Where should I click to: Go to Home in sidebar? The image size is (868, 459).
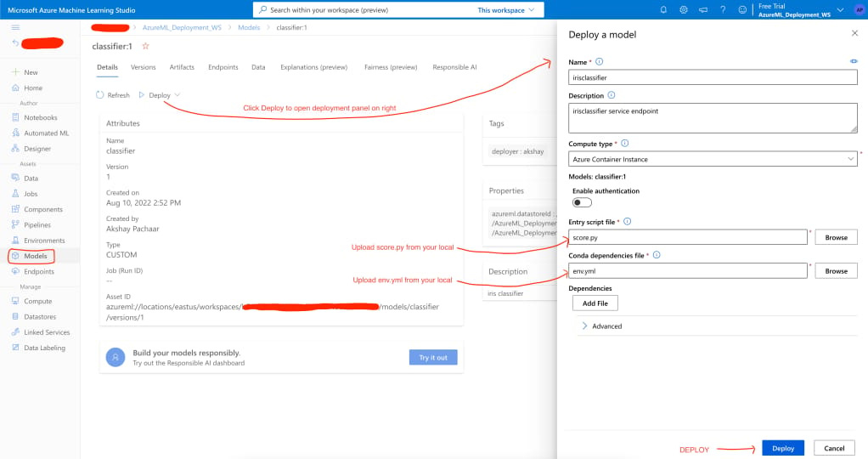click(32, 88)
